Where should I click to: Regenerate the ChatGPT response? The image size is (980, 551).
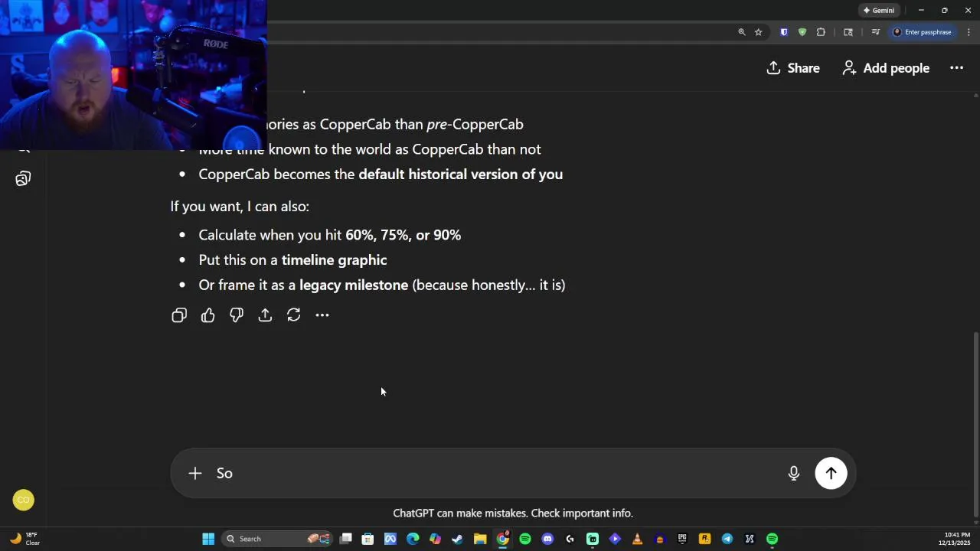[294, 315]
